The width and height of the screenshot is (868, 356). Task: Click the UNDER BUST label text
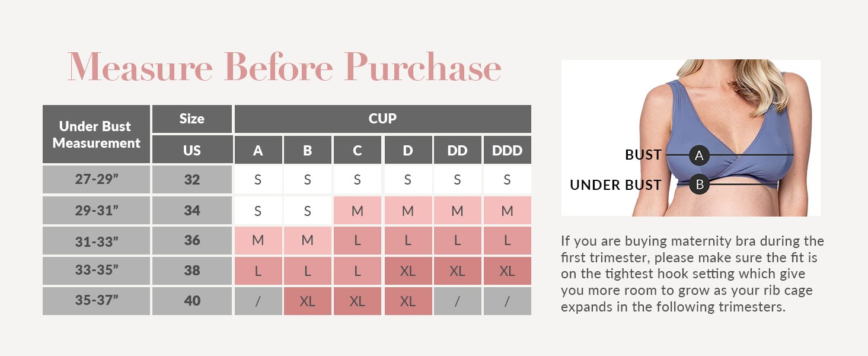click(615, 185)
